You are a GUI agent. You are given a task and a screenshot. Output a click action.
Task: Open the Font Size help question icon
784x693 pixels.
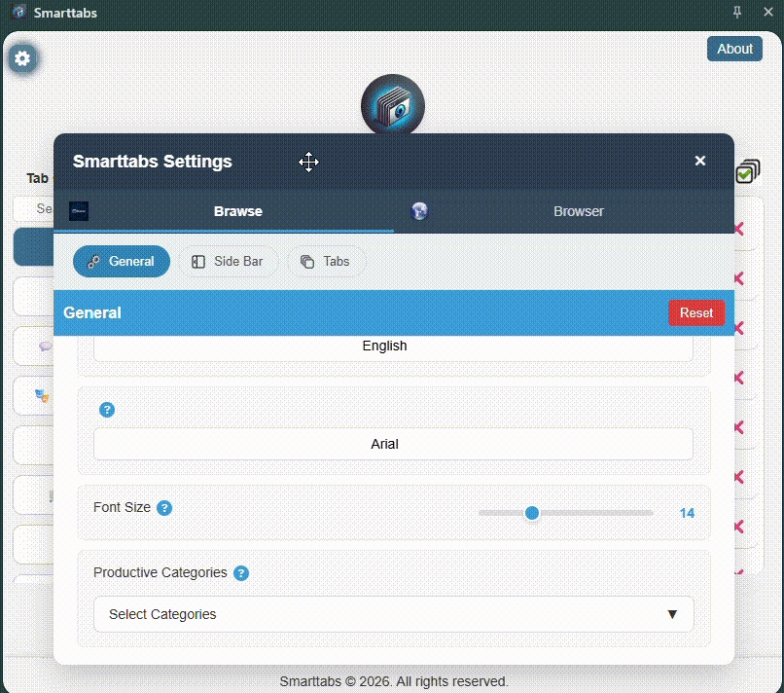(164, 507)
